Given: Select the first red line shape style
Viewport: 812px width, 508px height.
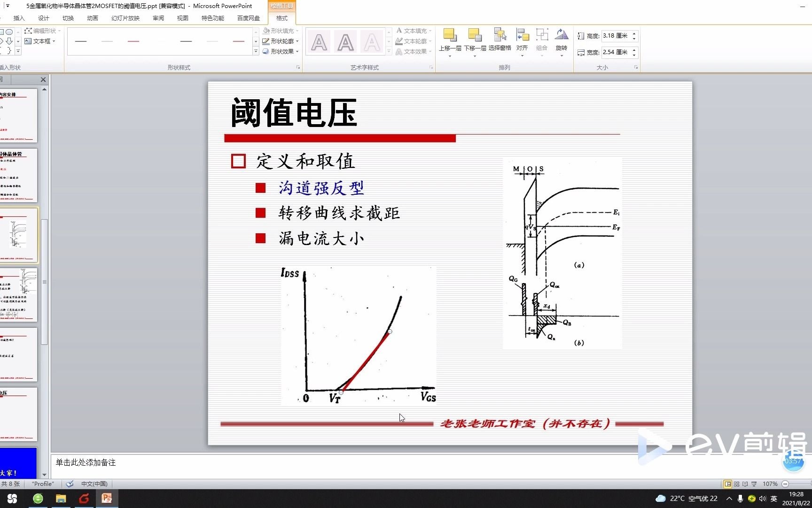Looking at the screenshot, I should coord(133,41).
